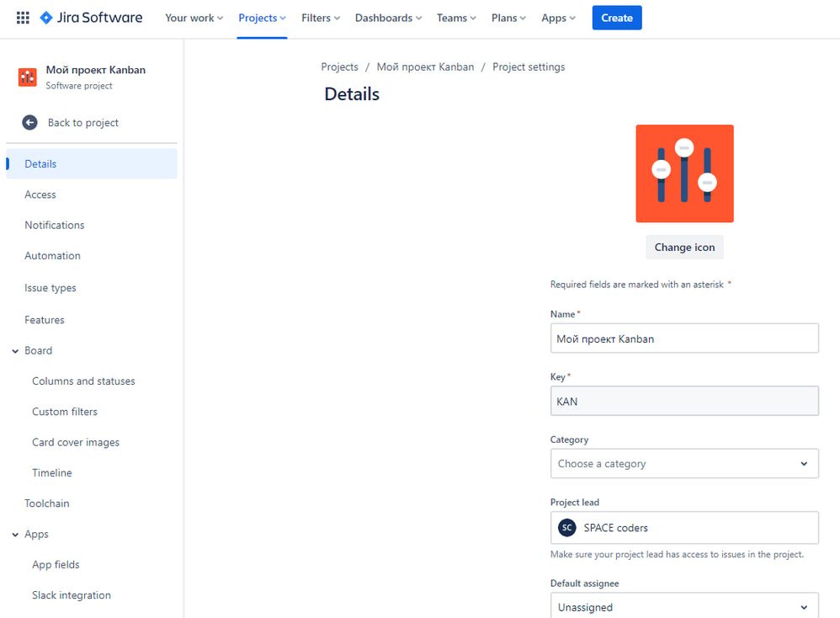Open the Dashboards menu
840x618 pixels.
pos(388,18)
